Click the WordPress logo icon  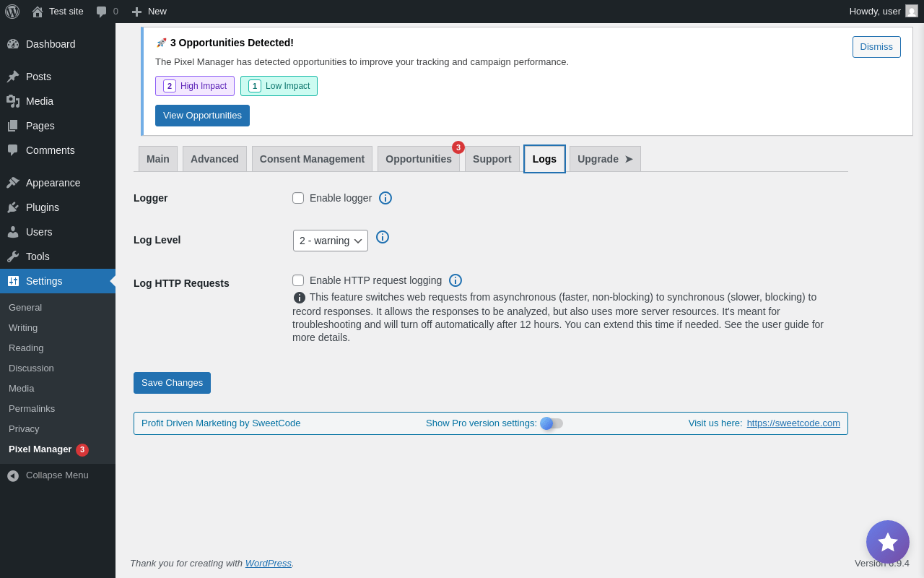12,12
